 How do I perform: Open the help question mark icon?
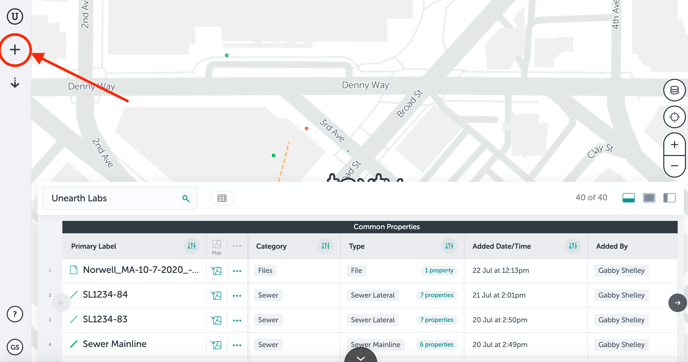click(15, 314)
